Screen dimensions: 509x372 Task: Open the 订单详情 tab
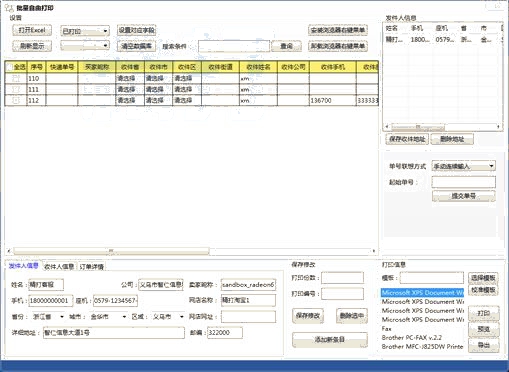(x=92, y=267)
